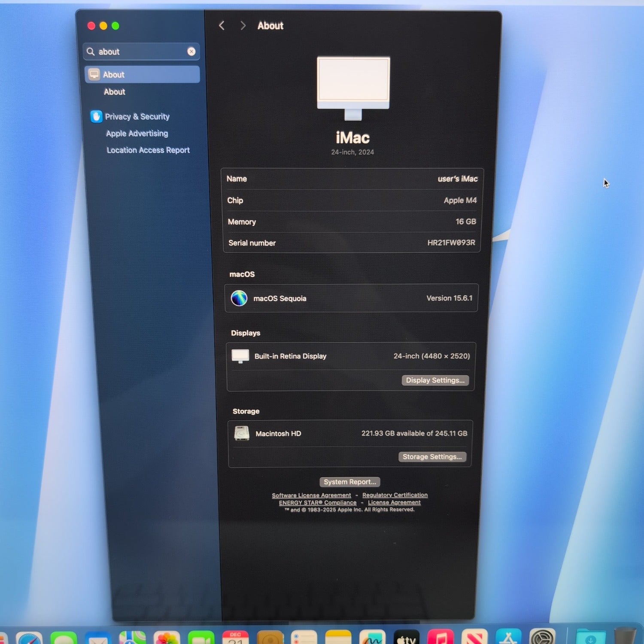644x644 pixels.
Task: Open the Regulatory Certification link
Action: pyautogui.click(x=395, y=495)
